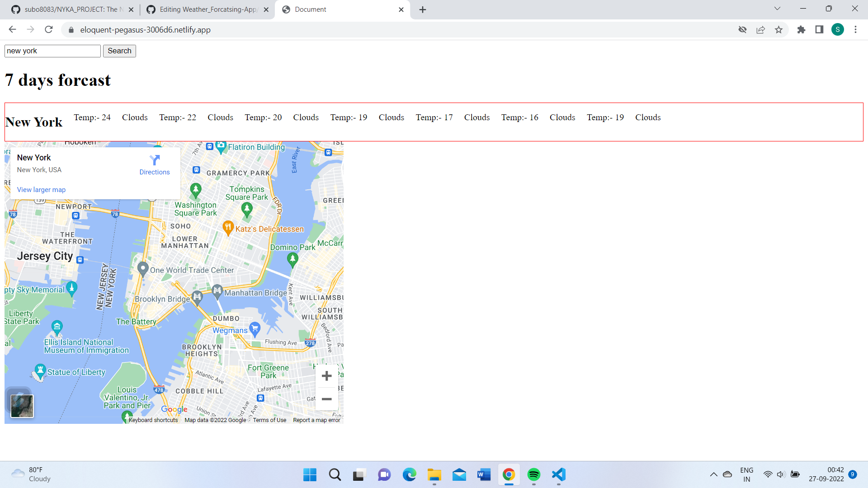The width and height of the screenshot is (868, 488).
Task: Open Chrome three-dot menu
Action: 855,29
